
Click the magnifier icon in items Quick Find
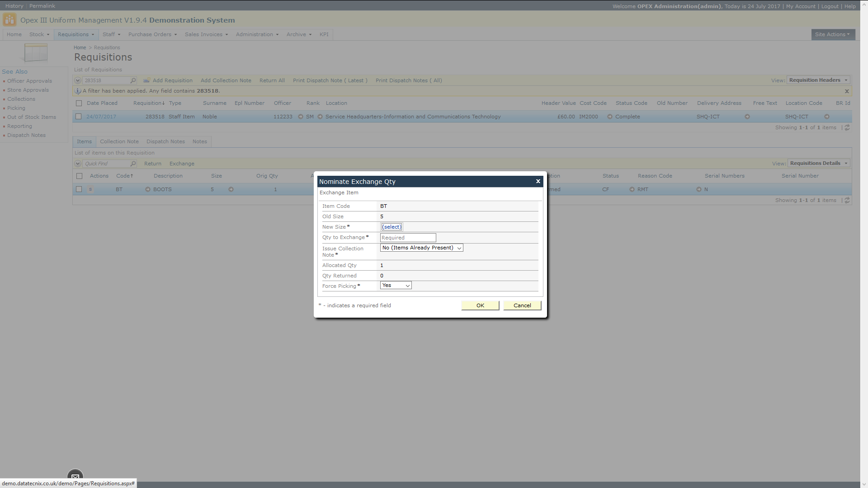133,164
